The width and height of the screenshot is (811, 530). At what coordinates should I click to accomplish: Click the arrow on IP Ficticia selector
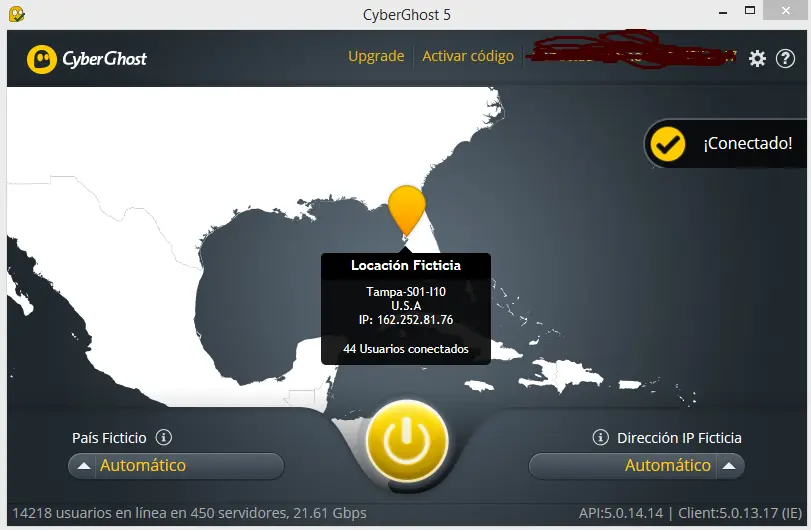(x=729, y=466)
